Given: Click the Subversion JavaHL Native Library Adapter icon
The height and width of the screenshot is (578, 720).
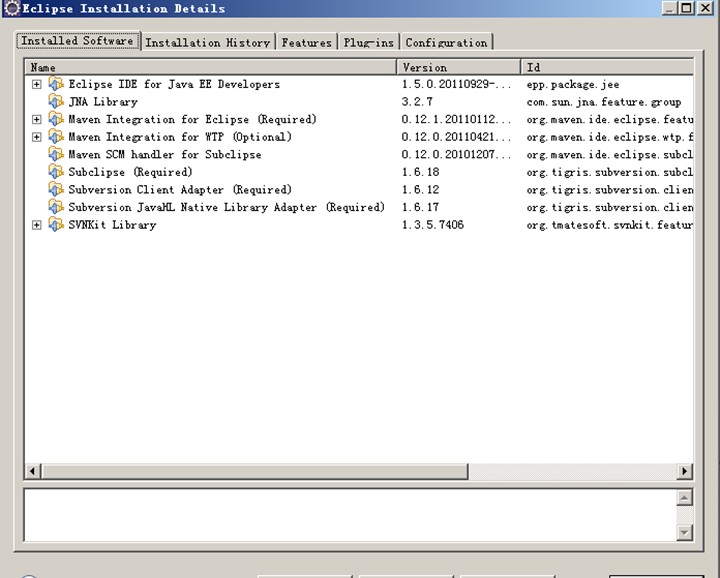Looking at the screenshot, I should (x=56, y=207).
